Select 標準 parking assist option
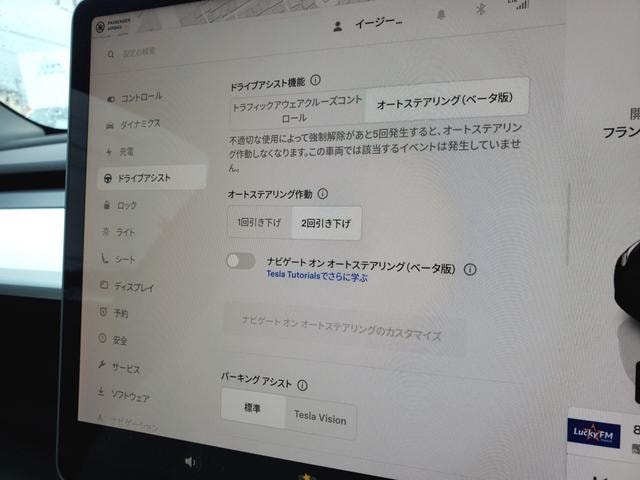 coord(253,408)
